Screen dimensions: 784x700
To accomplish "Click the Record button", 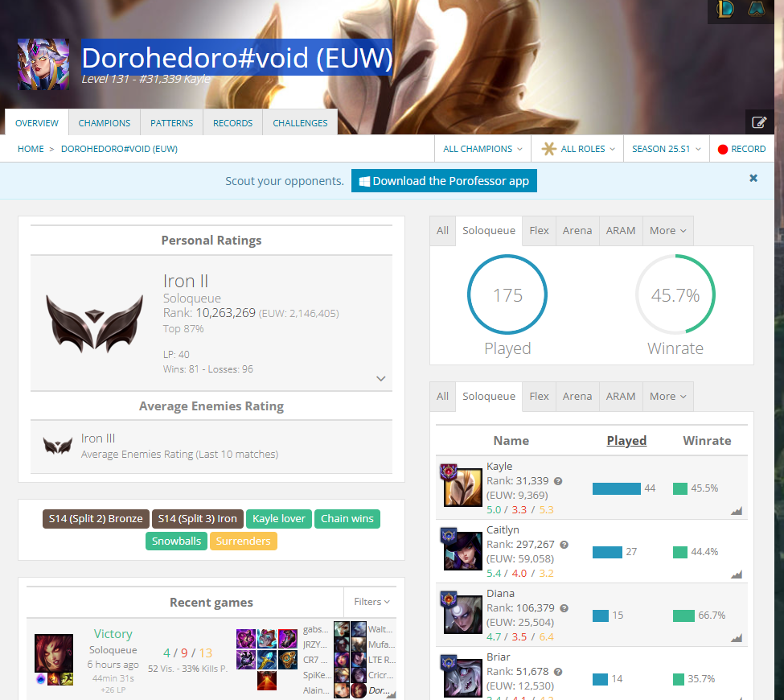I will (x=742, y=149).
